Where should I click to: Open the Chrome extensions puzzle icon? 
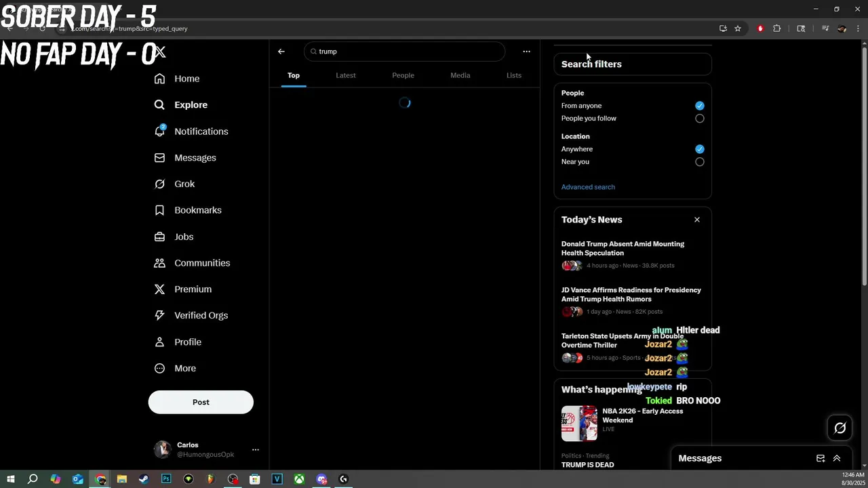[x=777, y=28]
